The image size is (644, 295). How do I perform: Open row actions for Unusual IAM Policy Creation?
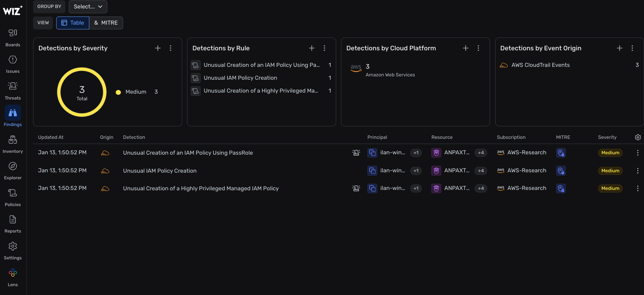(637, 171)
